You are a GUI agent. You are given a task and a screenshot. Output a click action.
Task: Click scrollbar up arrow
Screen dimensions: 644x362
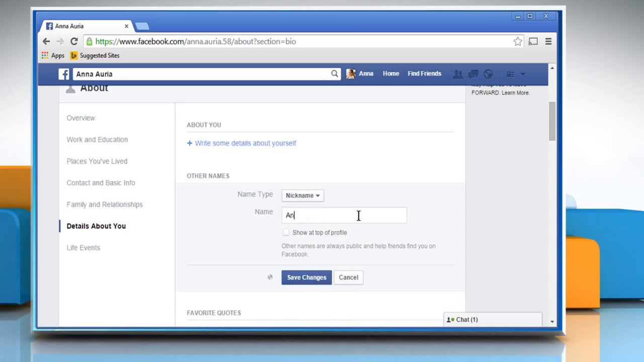[552, 68]
